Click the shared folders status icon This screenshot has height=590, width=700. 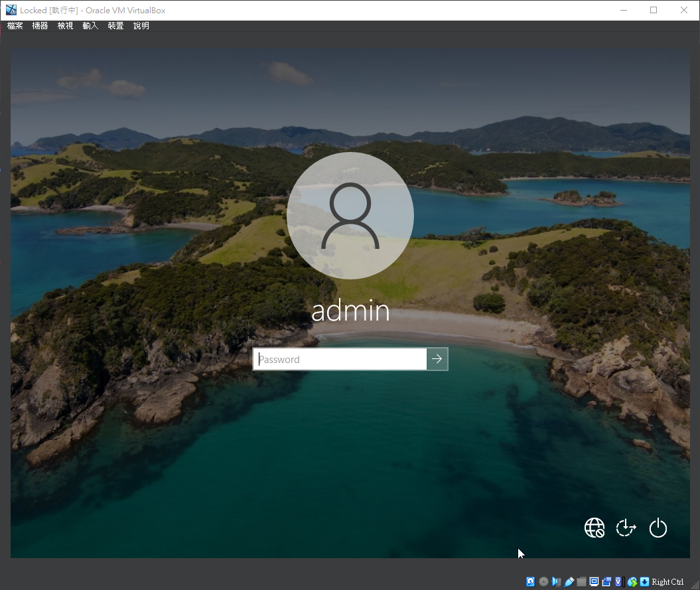click(x=581, y=582)
